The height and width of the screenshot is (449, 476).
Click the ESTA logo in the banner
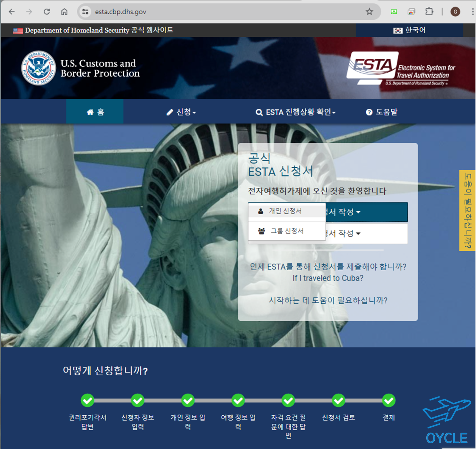(401, 68)
